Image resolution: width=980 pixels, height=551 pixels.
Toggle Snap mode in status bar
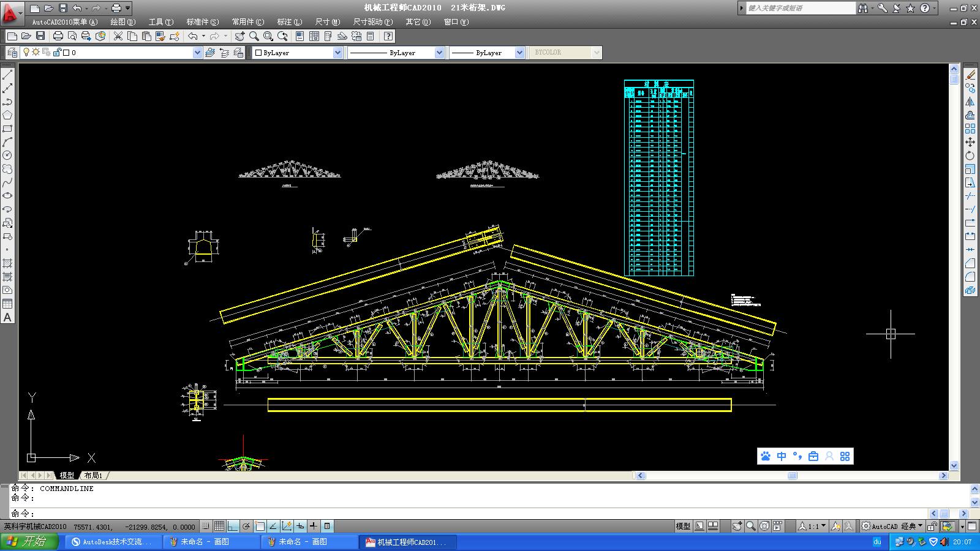pyautogui.click(x=206, y=527)
